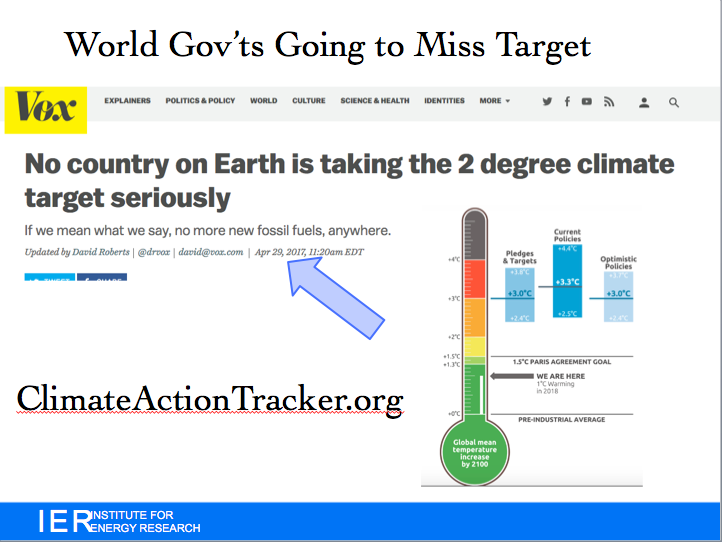This screenshot has width=722, height=542.
Task: Select the blue arrow shape
Action: [x=336, y=293]
